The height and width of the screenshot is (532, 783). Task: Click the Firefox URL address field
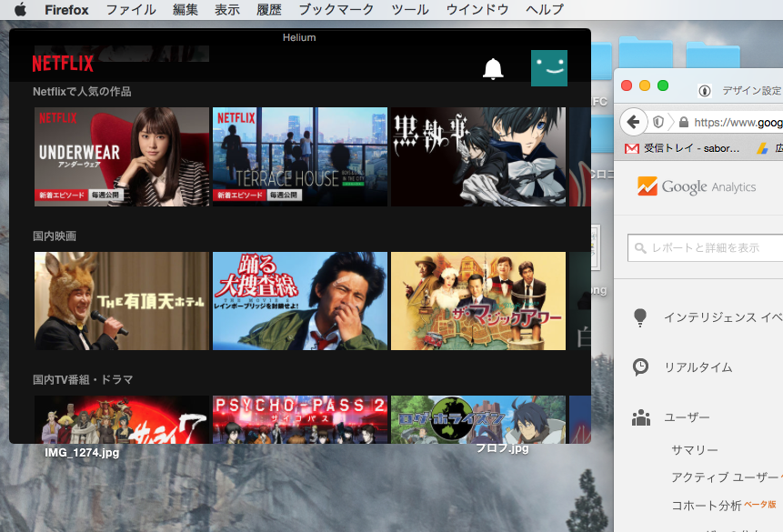point(738,123)
